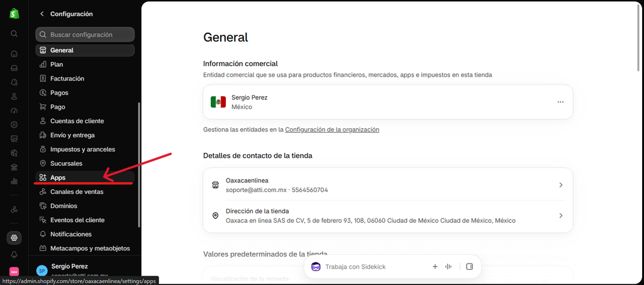Click the SP user avatar
The height and width of the screenshot is (285, 644).
tap(42, 271)
